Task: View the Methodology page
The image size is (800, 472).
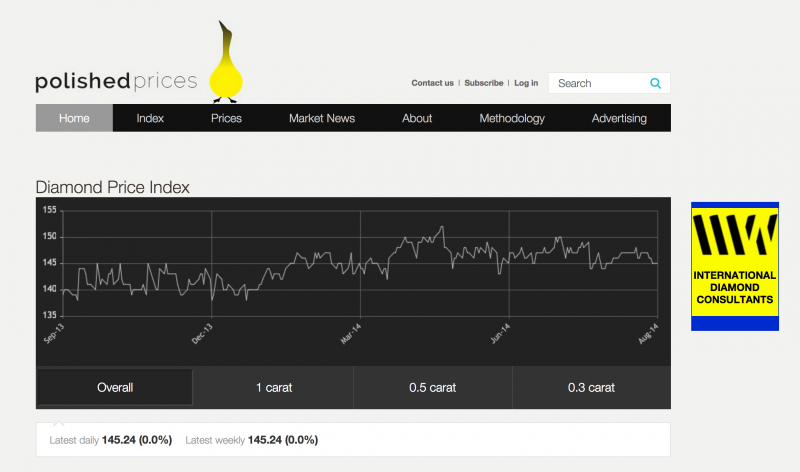Action: pos(512,118)
